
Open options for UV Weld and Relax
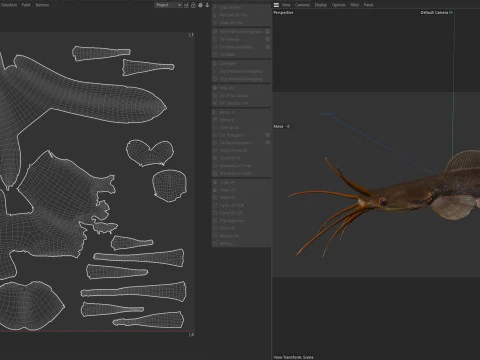click(268, 47)
